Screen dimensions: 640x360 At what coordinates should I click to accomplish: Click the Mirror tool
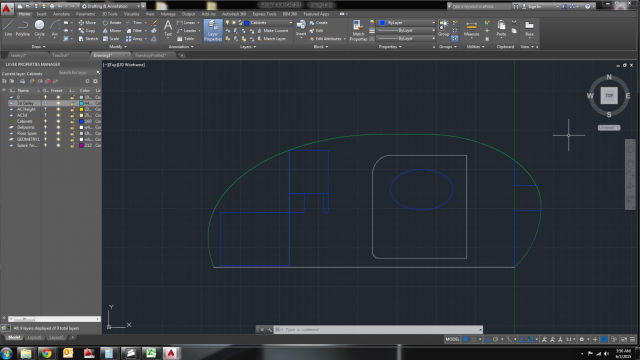click(112, 31)
